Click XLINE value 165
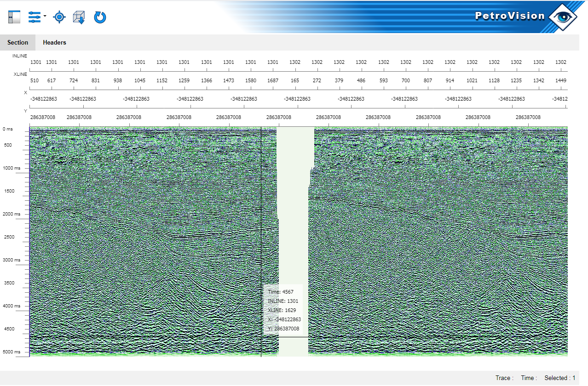588x386 pixels. tap(295, 80)
